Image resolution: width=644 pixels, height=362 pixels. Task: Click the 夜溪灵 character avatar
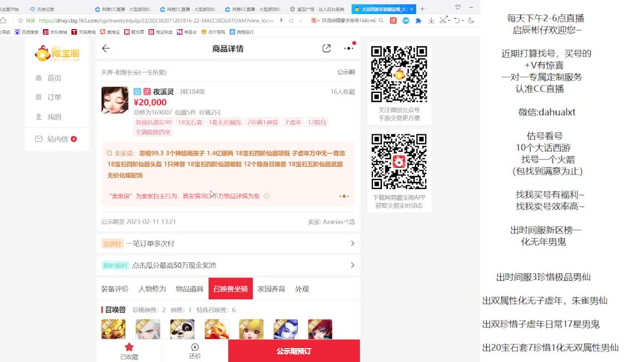coord(115,100)
